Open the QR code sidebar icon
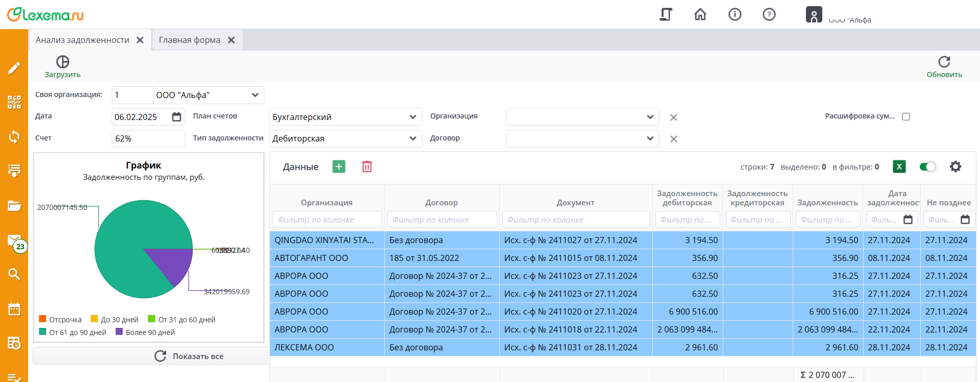980x382 pixels. [x=14, y=102]
